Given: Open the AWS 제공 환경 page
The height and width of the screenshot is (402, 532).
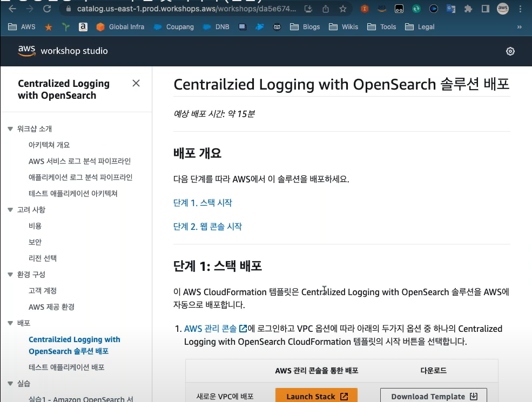Looking at the screenshot, I should point(51,306).
